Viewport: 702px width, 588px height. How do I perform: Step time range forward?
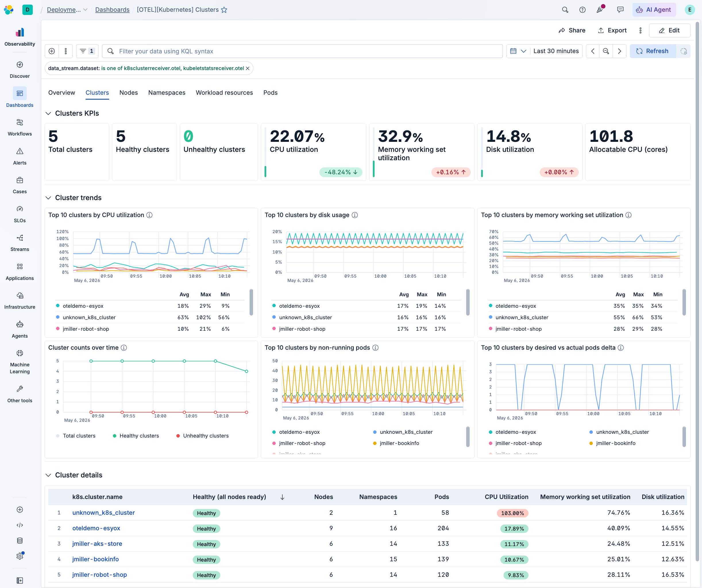(x=620, y=51)
